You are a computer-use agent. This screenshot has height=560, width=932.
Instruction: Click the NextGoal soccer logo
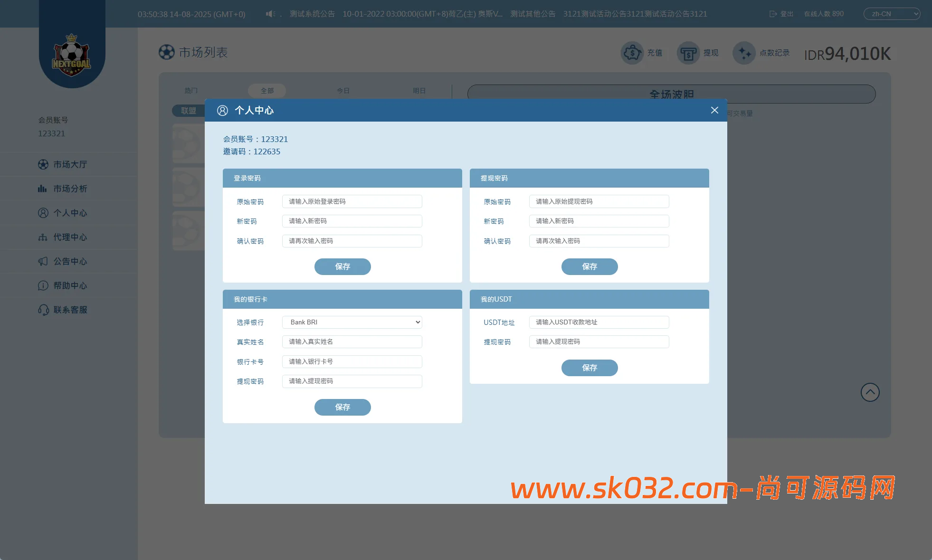point(71,56)
